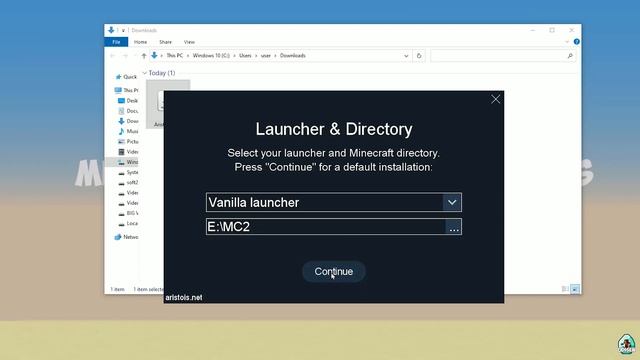640x360 pixels.
Task: Browse for directory using the ... button
Action: tap(453, 227)
